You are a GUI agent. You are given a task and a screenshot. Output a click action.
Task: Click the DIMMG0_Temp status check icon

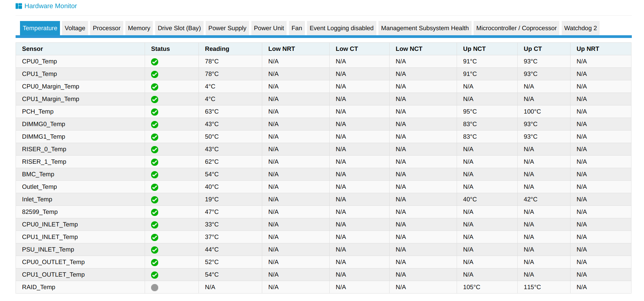pos(154,124)
